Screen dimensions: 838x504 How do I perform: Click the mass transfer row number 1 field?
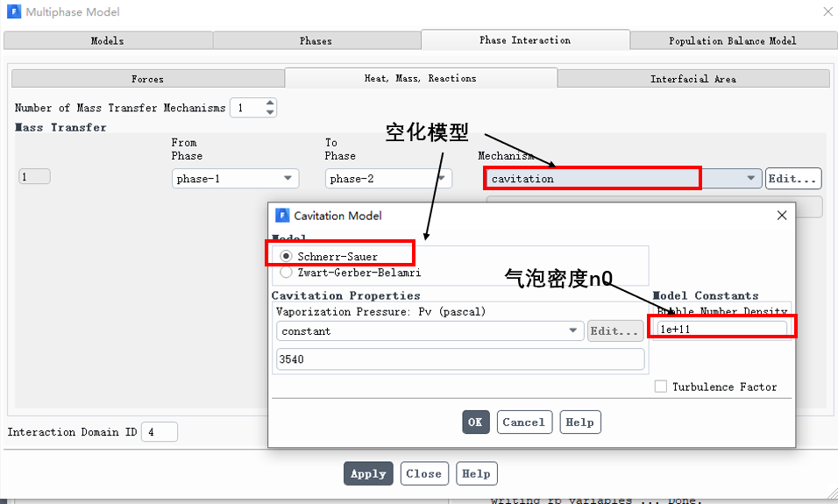[34, 176]
